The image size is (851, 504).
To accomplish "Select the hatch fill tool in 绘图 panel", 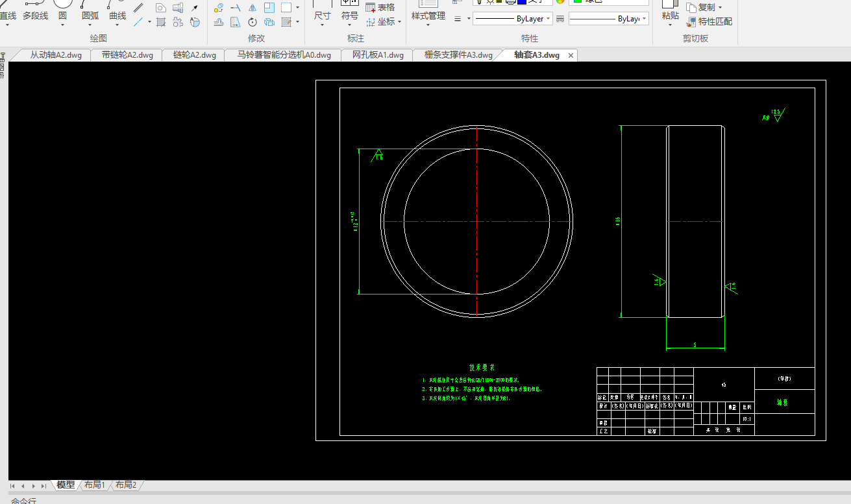I will (161, 22).
